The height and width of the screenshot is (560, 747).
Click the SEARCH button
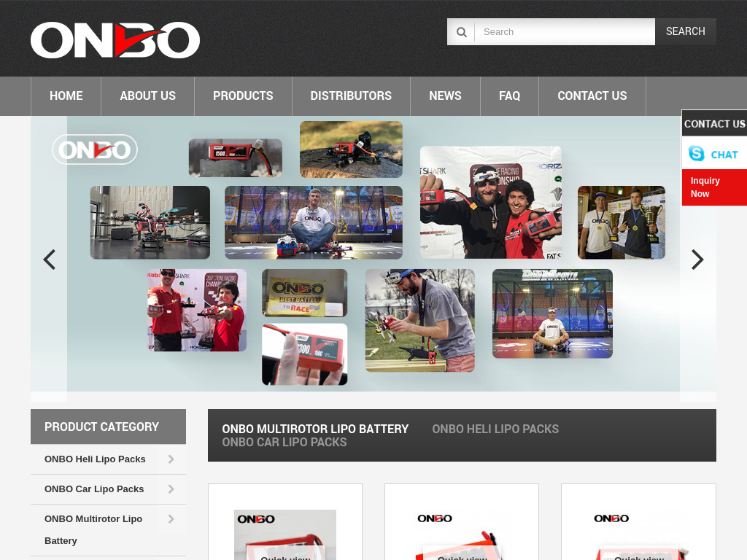point(685,31)
